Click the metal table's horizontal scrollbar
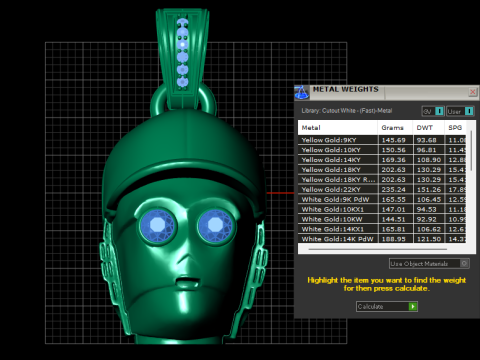The height and width of the screenshot is (360, 480). click(x=377, y=249)
